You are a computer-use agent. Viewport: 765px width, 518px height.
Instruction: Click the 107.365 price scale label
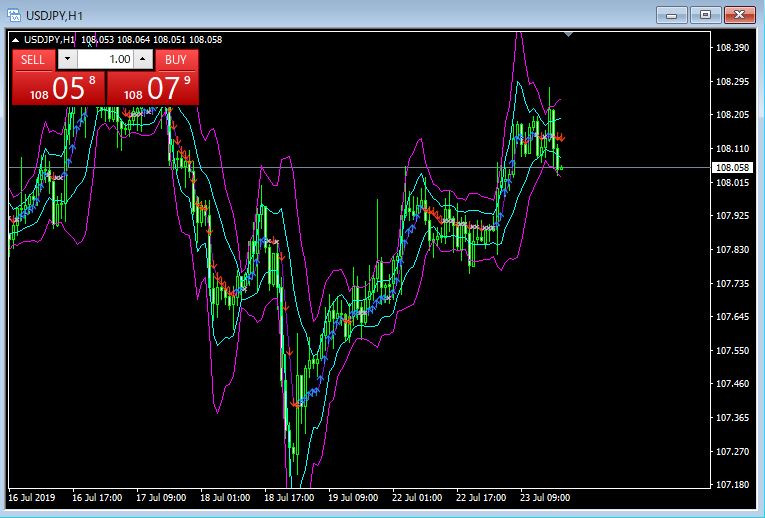[732, 418]
